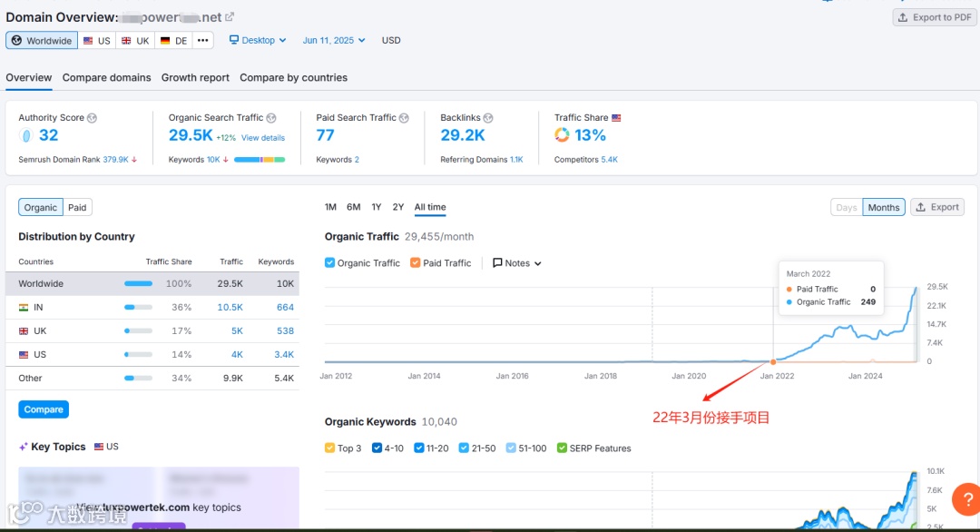Click the Key Topics sparkle icon
This screenshot has width=980, height=532.
[23, 447]
